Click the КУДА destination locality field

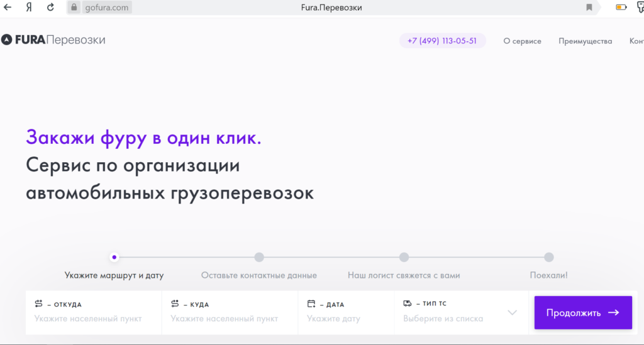pyautogui.click(x=230, y=312)
